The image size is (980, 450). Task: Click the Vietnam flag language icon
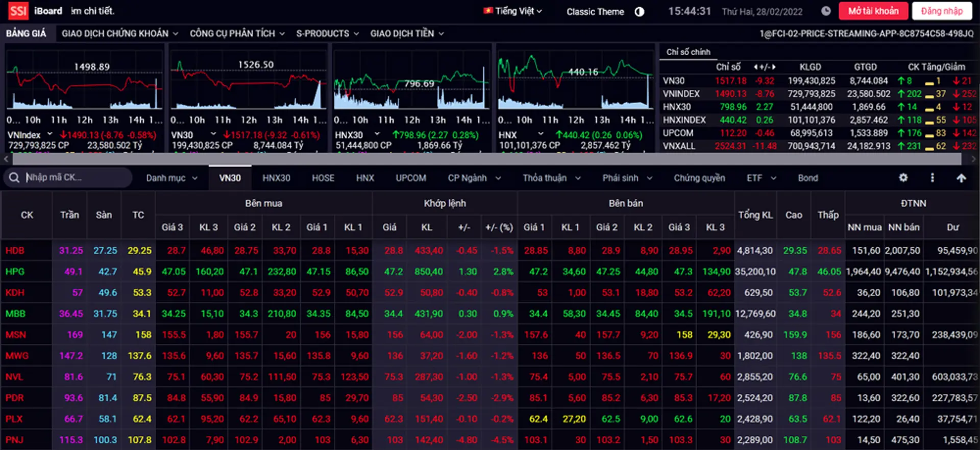click(488, 10)
